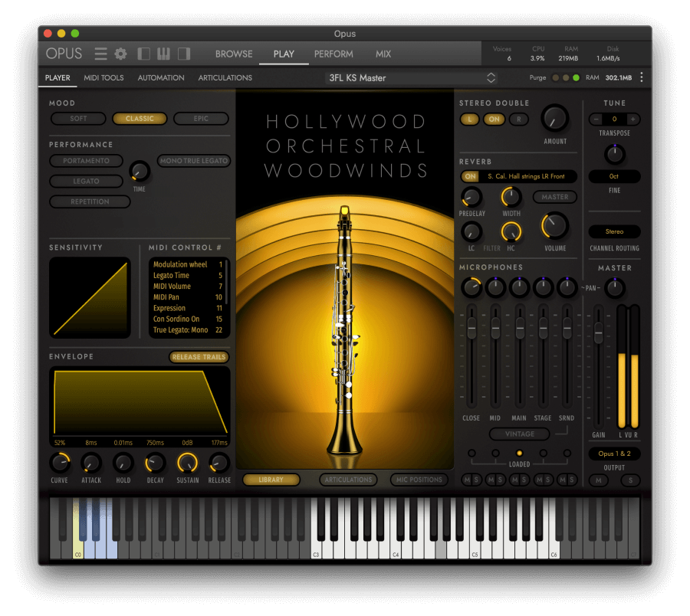Screen dimensions: 690x616
Task: Select Modulation wheel in MIDI control list
Action: pyautogui.click(x=188, y=264)
